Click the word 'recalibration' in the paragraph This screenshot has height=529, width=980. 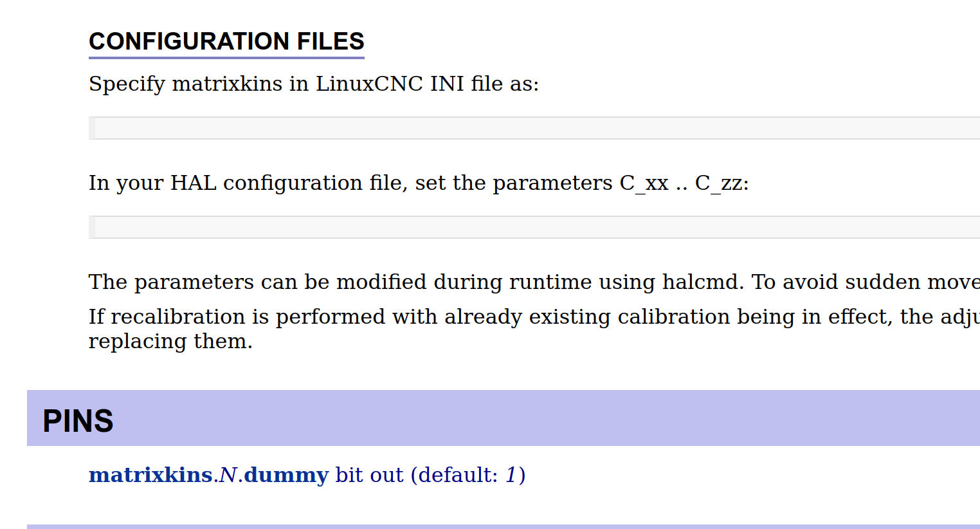pos(177,317)
